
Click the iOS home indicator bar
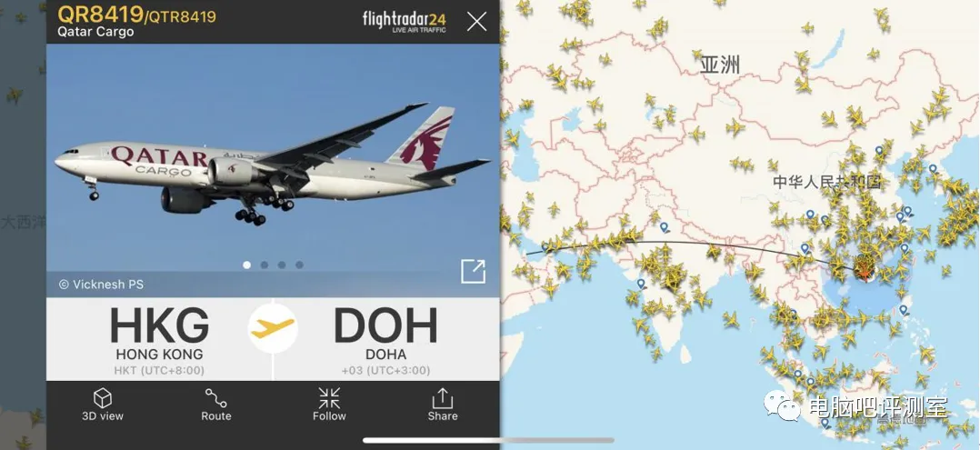pyautogui.click(x=489, y=440)
